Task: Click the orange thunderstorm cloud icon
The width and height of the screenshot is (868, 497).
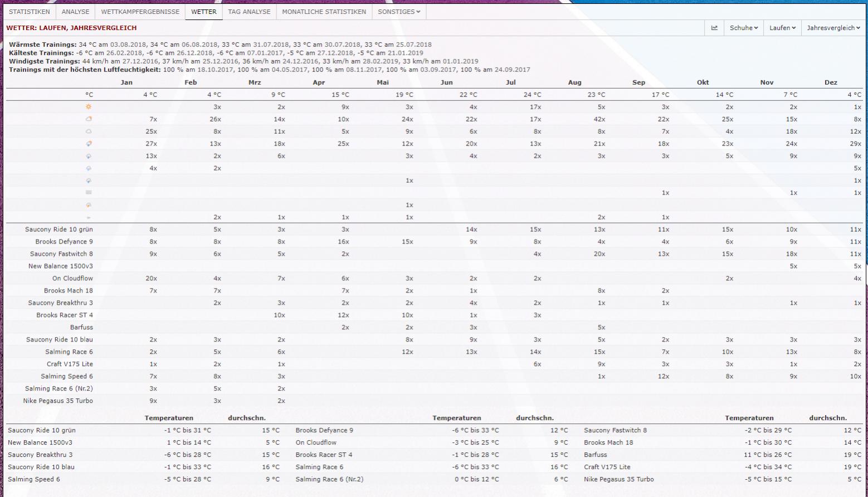Action: coord(89,205)
